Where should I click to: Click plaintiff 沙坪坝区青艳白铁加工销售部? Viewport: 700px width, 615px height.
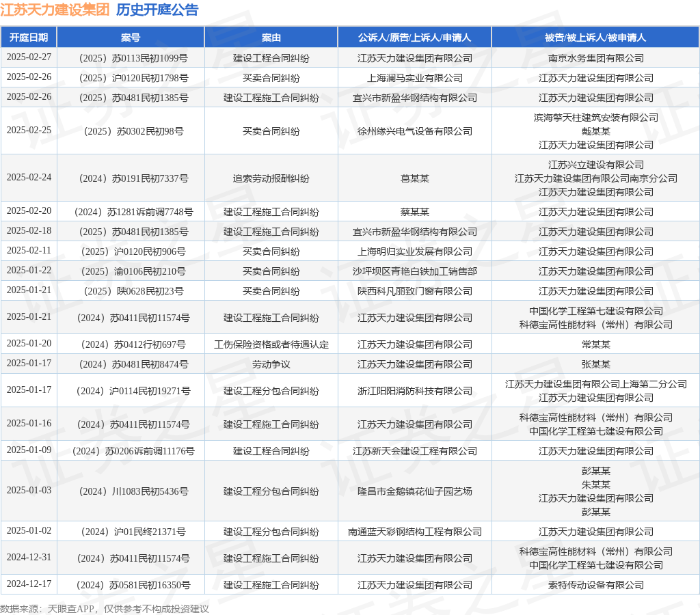pyautogui.click(x=415, y=271)
